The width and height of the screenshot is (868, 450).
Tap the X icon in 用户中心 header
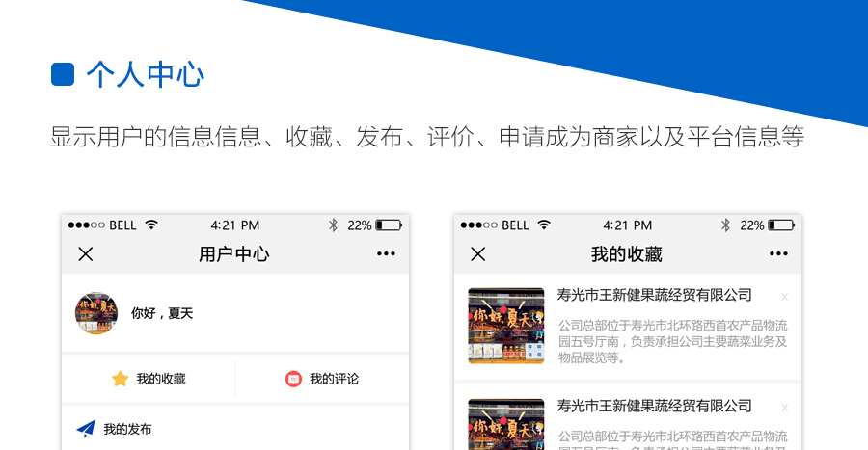86,254
